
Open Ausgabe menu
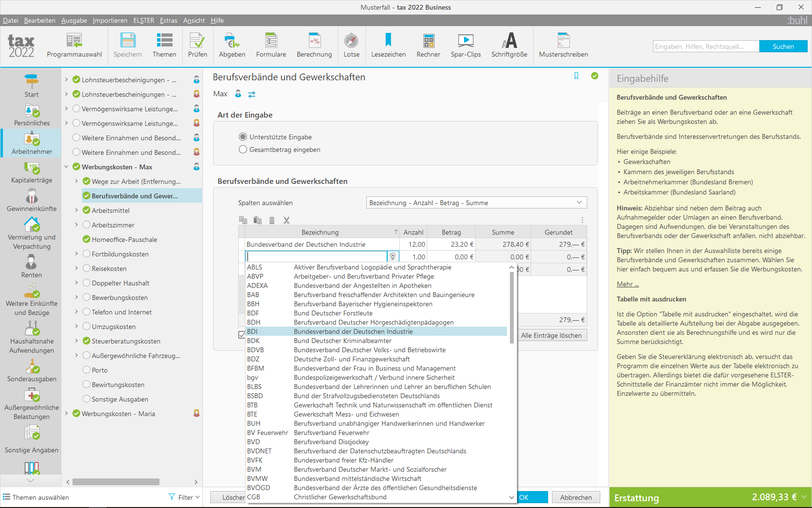point(74,20)
